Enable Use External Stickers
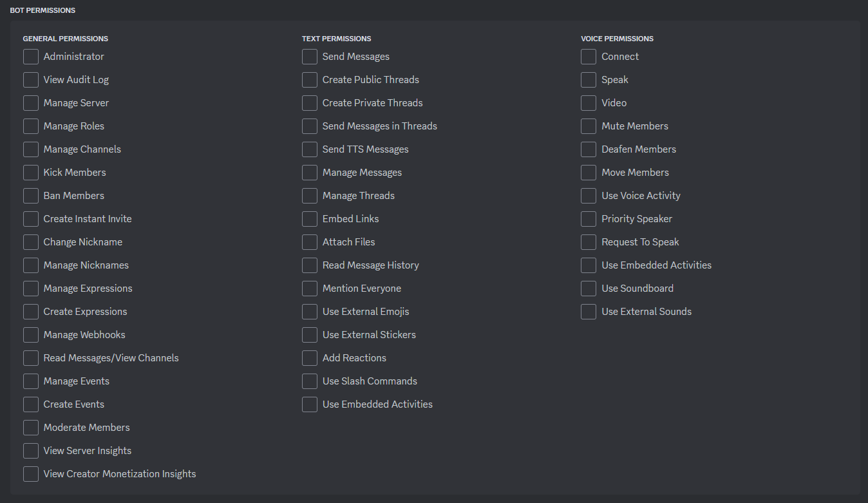This screenshot has height=503, width=868. (x=309, y=335)
